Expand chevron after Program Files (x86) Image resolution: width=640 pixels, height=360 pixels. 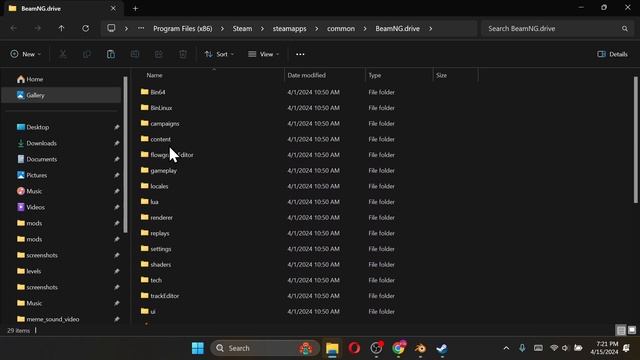tap(222, 29)
